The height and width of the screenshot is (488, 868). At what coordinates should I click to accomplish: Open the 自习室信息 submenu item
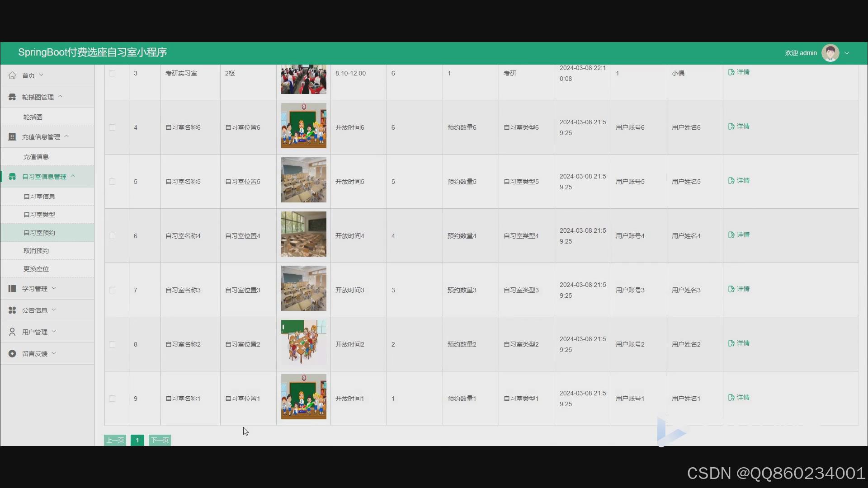click(x=47, y=197)
